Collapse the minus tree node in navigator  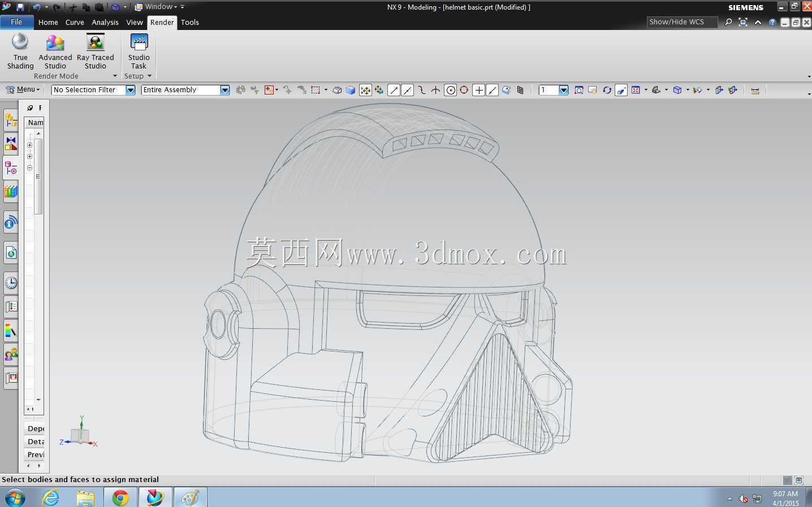coord(29,167)
